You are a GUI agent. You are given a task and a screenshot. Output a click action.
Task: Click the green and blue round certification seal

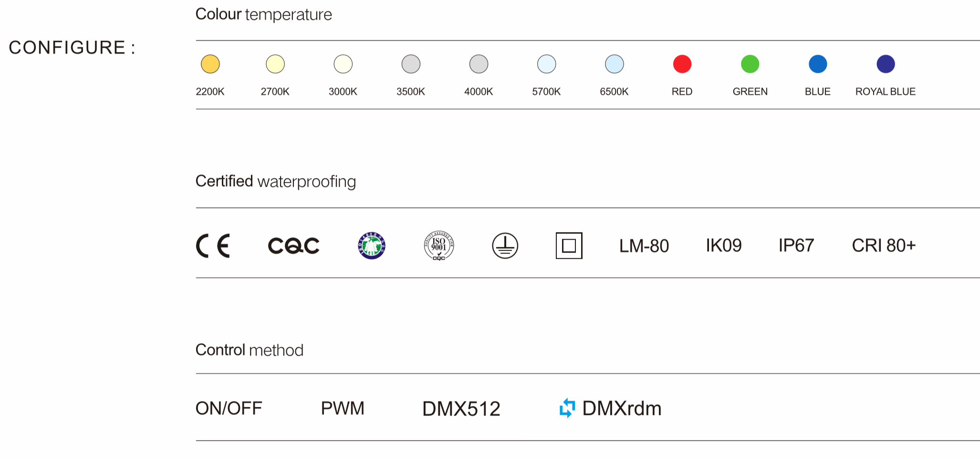pyautogui.click(x=372, y=246)
